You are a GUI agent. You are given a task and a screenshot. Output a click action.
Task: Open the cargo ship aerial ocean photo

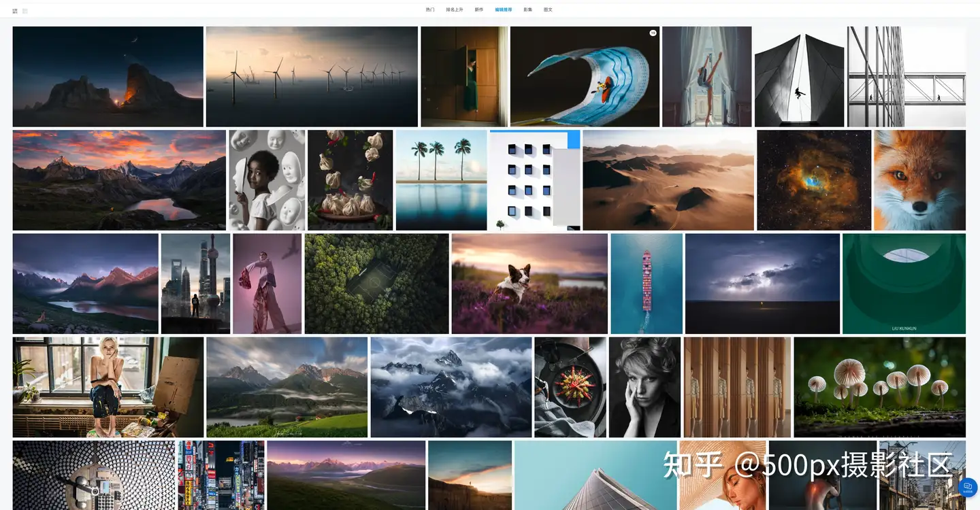(645, 283)
